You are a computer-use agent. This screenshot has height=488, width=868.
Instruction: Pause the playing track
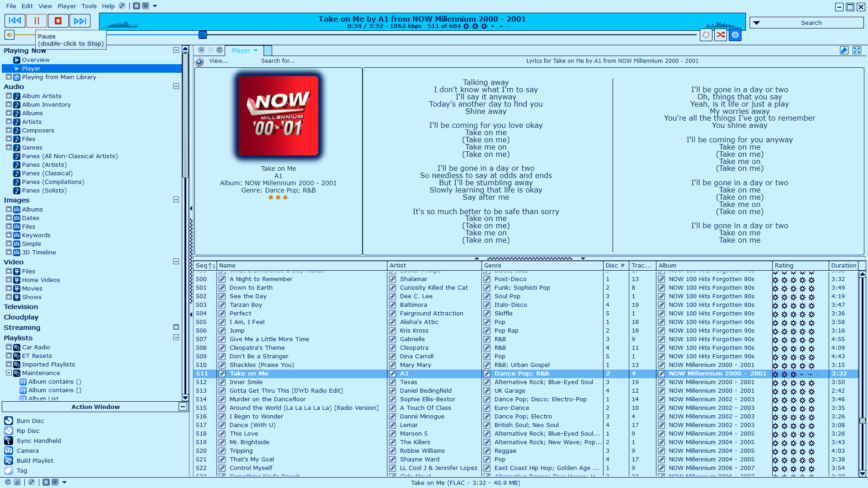click(x=37, y=21)
